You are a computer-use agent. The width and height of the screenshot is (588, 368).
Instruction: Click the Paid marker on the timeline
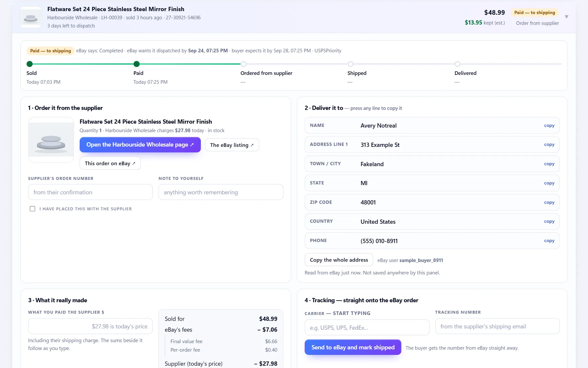137,64
